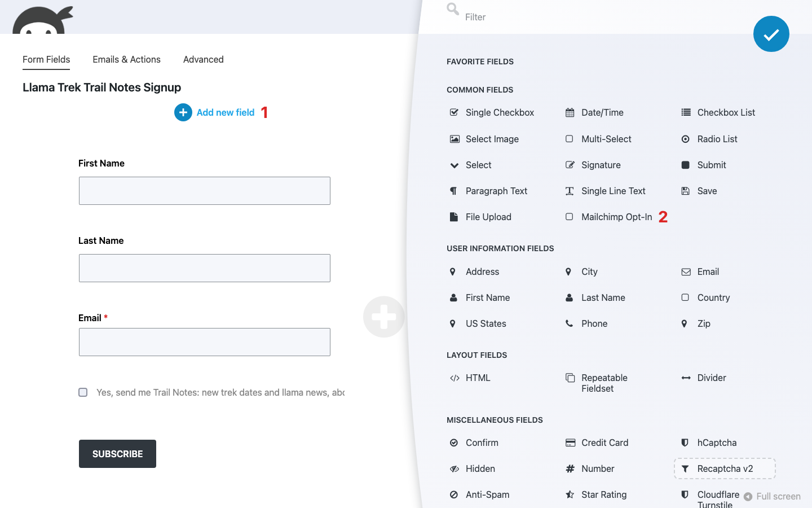
Task: Add the Recaptcha v2 field
Action: (725, 468)
